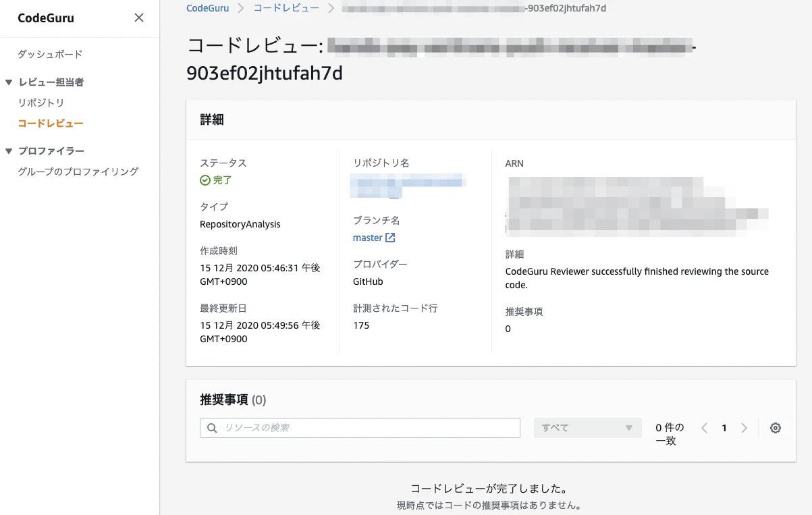Select page 1 in pagination

724,428
